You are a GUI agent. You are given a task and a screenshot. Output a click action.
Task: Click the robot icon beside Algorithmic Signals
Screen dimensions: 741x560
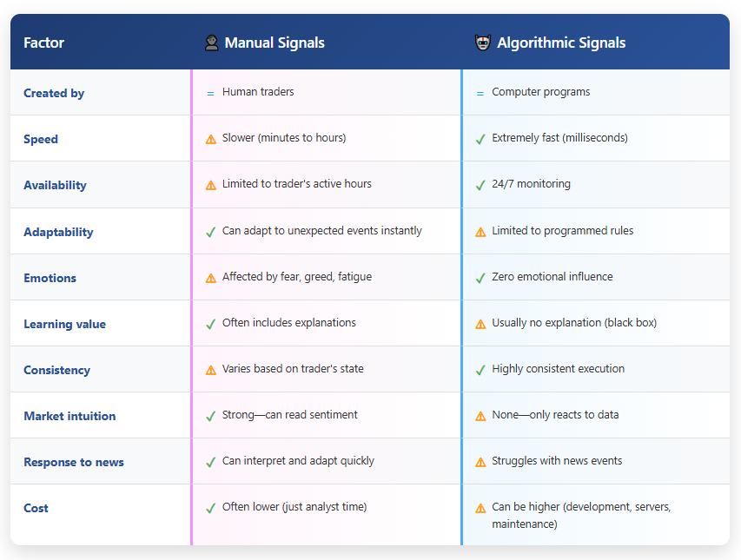[483, 43]
